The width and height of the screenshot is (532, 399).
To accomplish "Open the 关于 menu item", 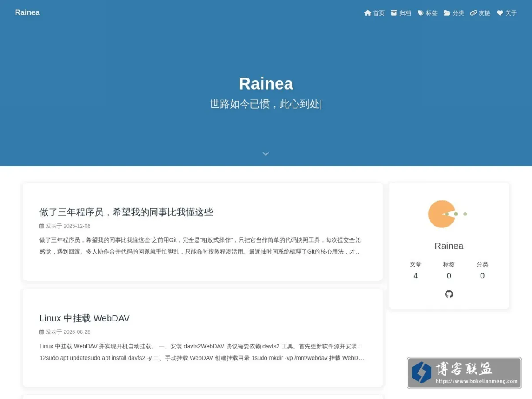I will tap(507, 13).
